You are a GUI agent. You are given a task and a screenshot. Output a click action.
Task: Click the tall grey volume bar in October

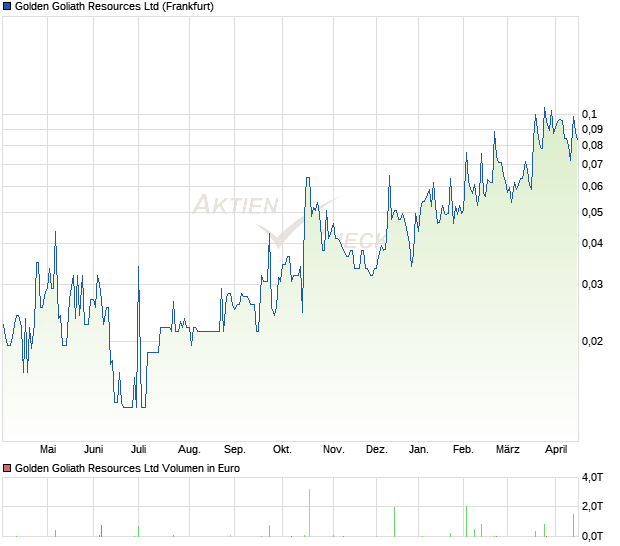tap(310, 513)
